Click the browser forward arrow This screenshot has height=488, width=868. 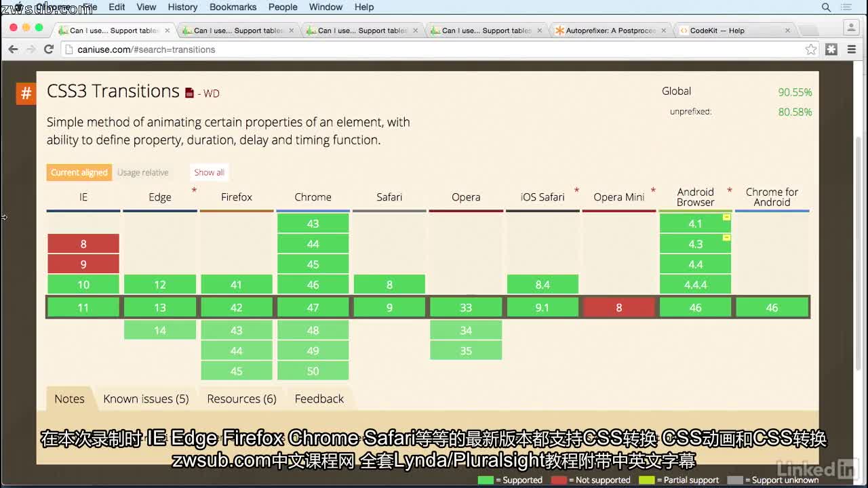pos(31,49)
